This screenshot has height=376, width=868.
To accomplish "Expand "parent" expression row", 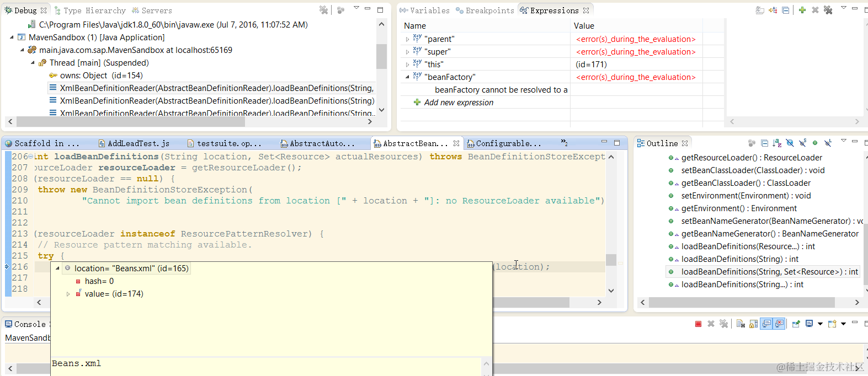I will point(407,39).
